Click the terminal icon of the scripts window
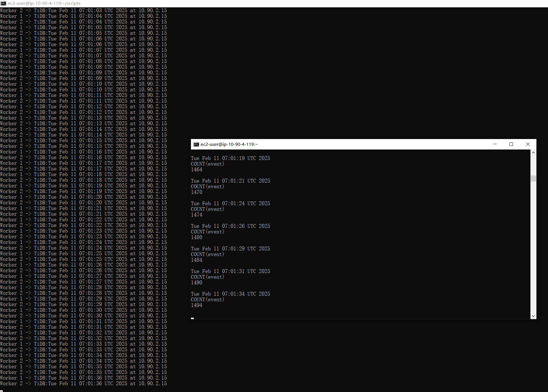The image size is (548, 392). pyautogui.click(x=3, y=3)
